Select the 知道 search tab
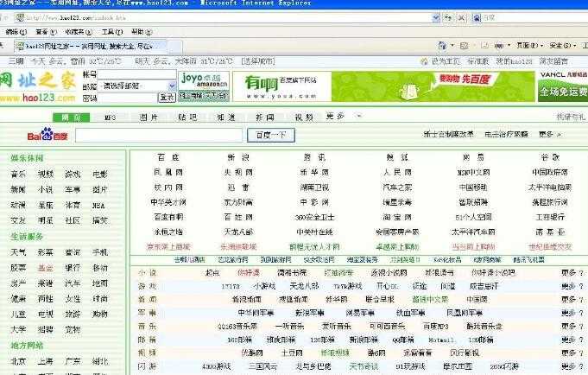 point(226,118)
